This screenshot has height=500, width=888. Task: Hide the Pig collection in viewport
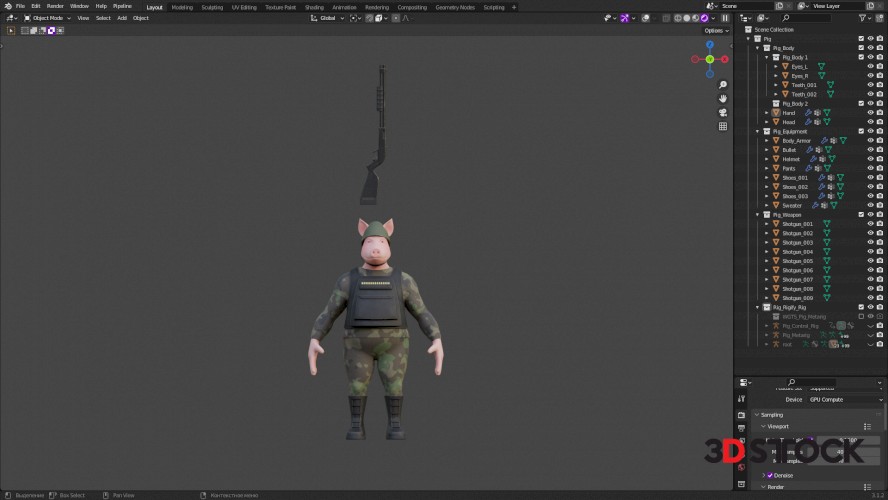click(x=870, y=39)
